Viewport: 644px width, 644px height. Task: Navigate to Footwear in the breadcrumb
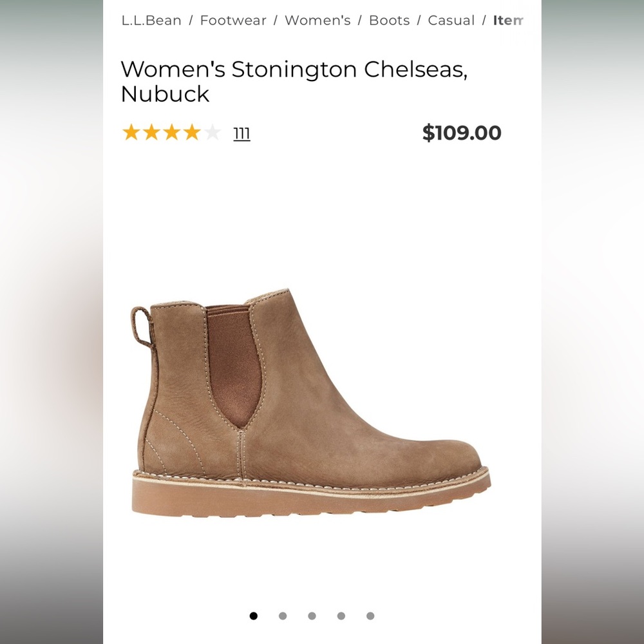click(x=234, y=20)
